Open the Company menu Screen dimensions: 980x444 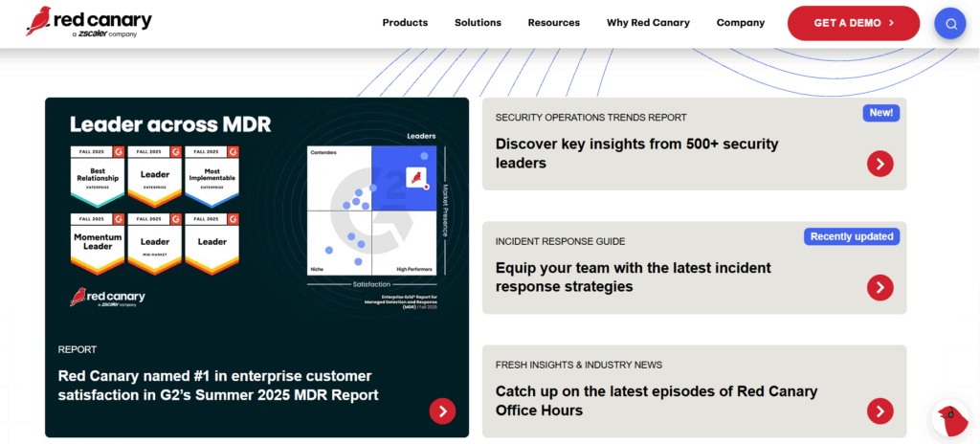(741, 23)
